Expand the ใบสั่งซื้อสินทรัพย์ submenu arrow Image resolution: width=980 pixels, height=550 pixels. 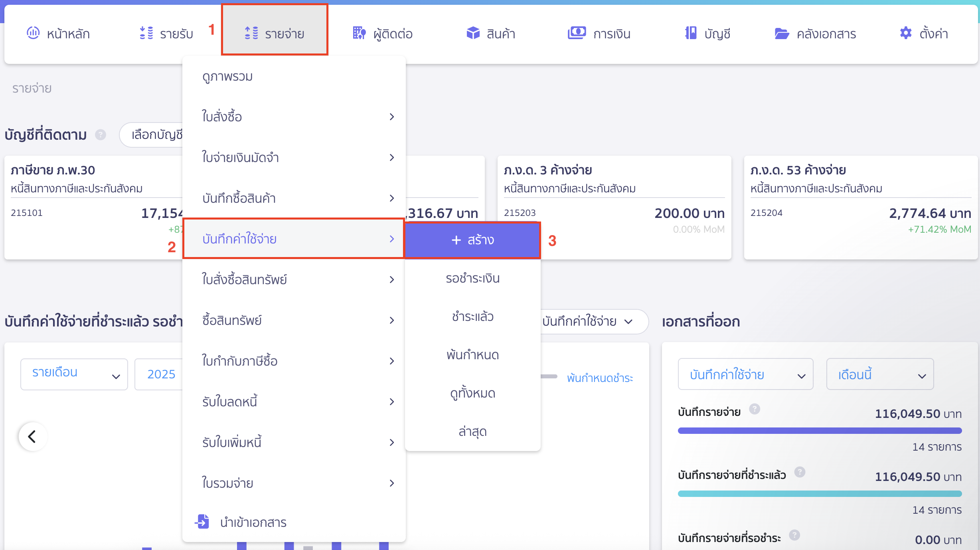[x=392, y=279]
